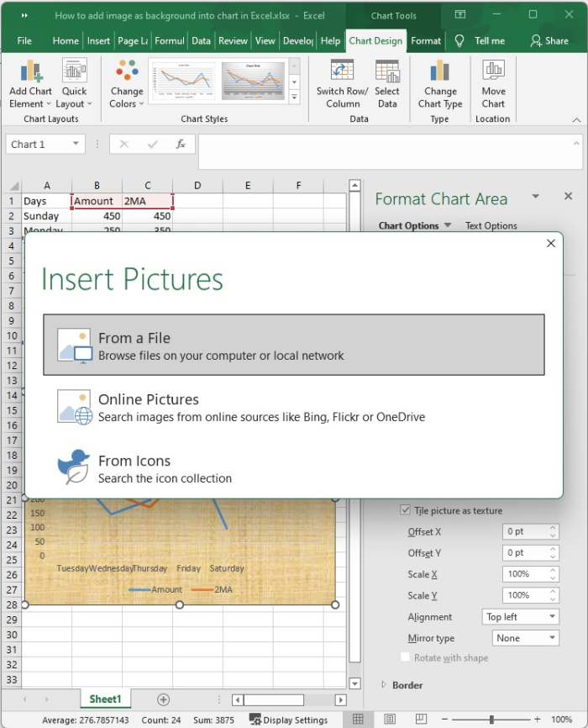
Task: Choose Online Pictures option icon
Action: (x=74, y=407)
